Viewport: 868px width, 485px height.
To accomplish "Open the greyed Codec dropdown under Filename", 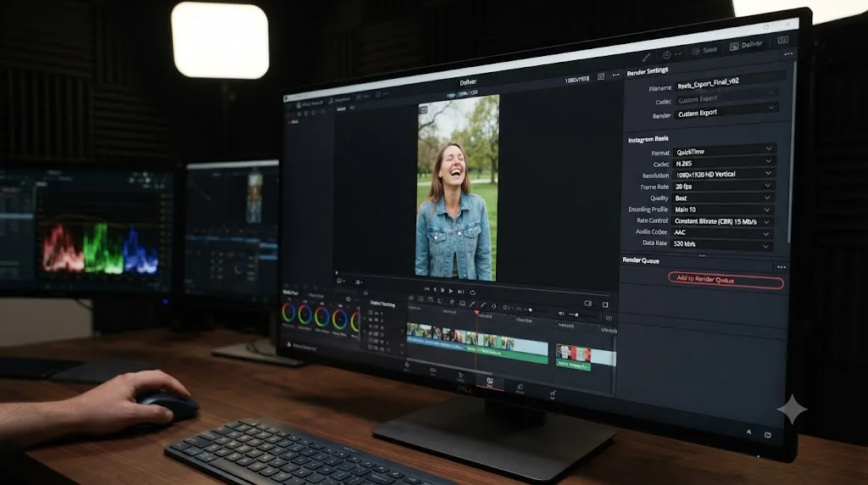I will tap(726, 98).
